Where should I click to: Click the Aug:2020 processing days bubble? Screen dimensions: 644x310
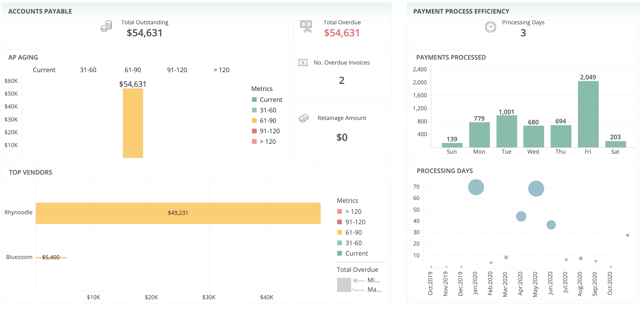click(x=581, y=258)
